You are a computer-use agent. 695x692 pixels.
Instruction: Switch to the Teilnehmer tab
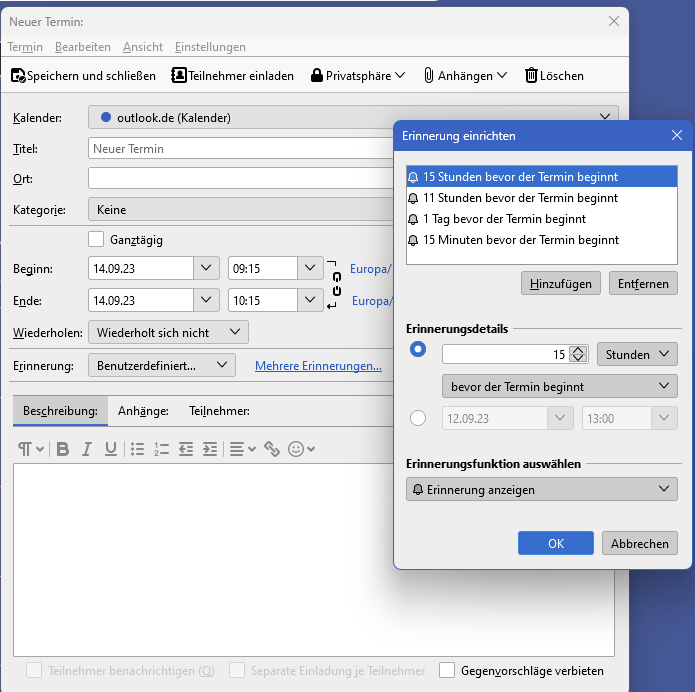[x=219, y=410]
